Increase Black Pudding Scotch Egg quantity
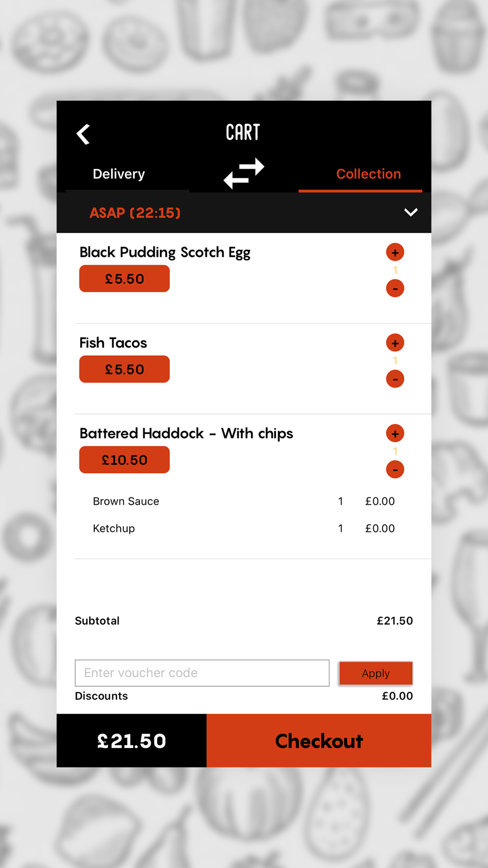Image resolution: width=488 pixels, height=868 pixels. click(x=395, y=252)
